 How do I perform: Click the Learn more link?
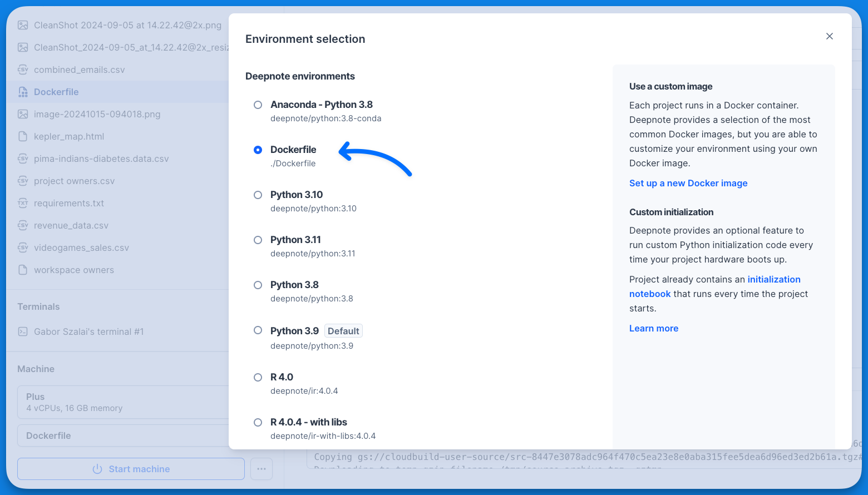[654, 328]
